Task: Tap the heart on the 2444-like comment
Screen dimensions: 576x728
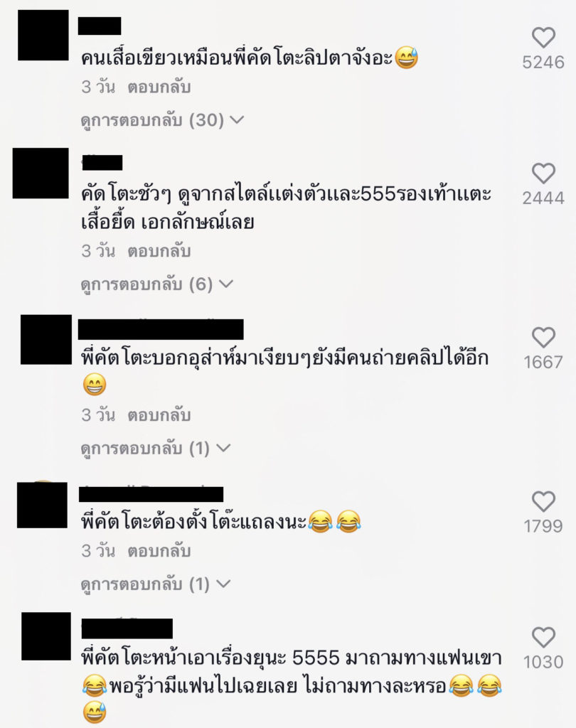Action: click(x=543, y=173)
